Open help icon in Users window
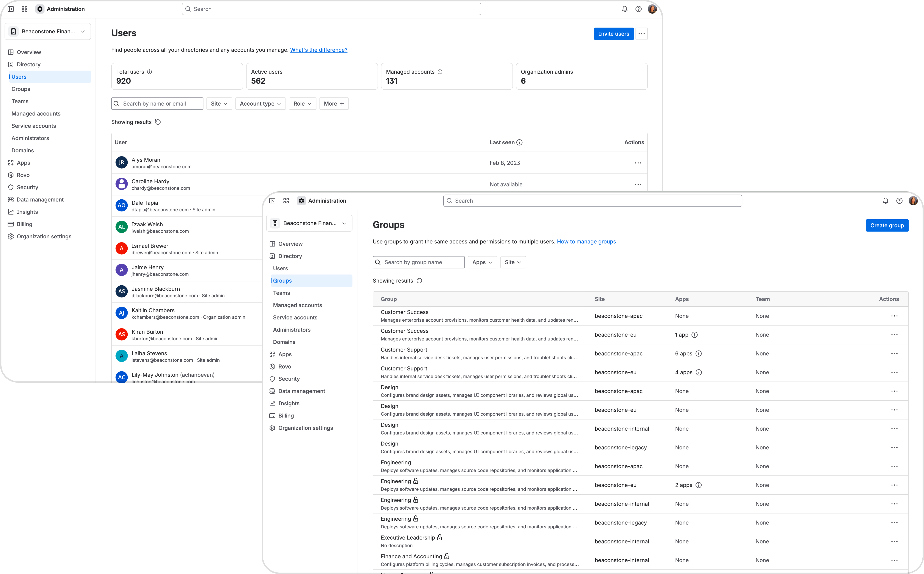The height and width of the screenshot is (574, 924). (x=639, y=9)
